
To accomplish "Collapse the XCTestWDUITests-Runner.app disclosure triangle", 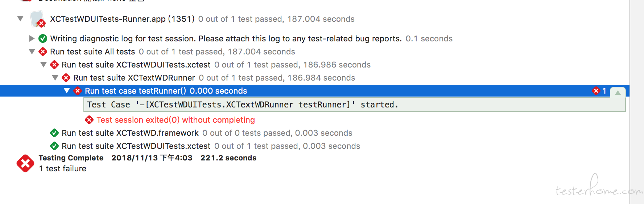I will tap(20, 19).
